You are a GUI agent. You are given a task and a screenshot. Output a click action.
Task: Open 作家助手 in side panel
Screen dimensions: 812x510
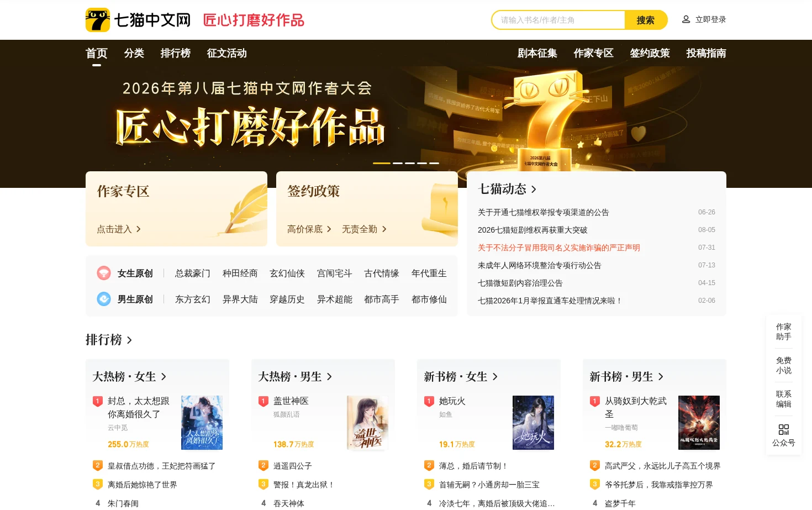(x=784, y=332)
